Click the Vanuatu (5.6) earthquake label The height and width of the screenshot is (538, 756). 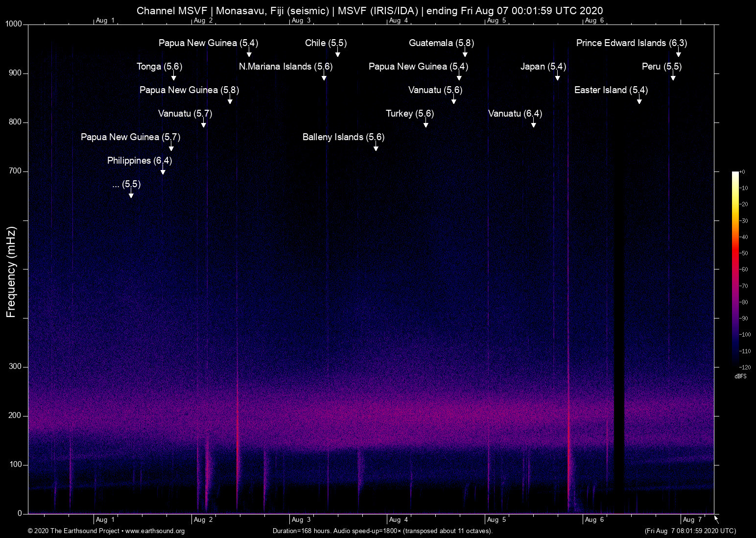tap(435, 90)
